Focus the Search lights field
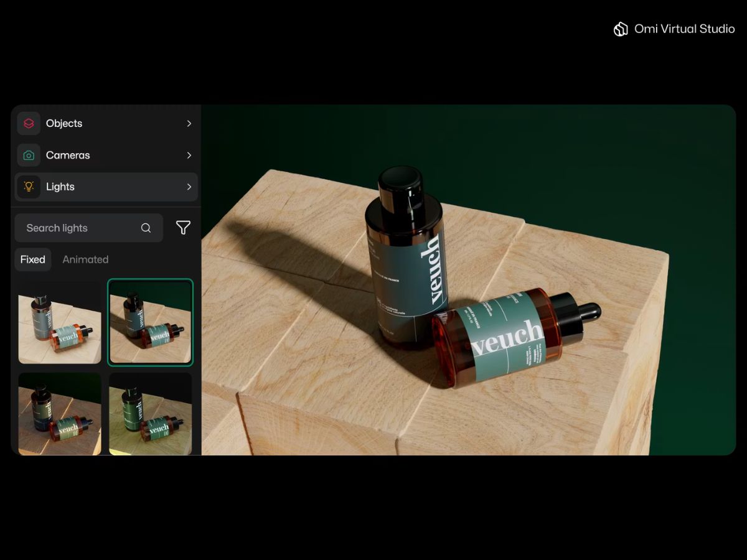The image size is (747, 560). coord(88,228)
